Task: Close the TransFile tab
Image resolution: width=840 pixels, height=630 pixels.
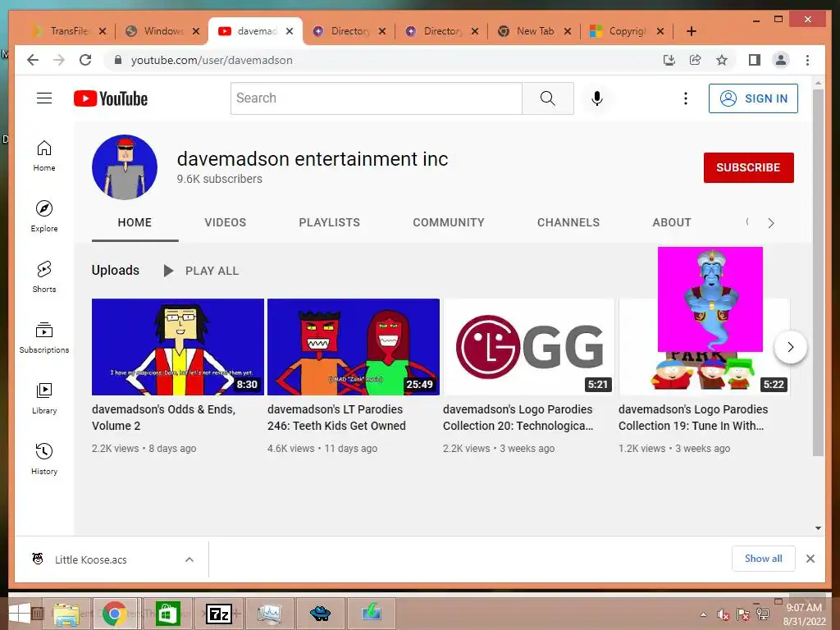Action: click(103, 31)
